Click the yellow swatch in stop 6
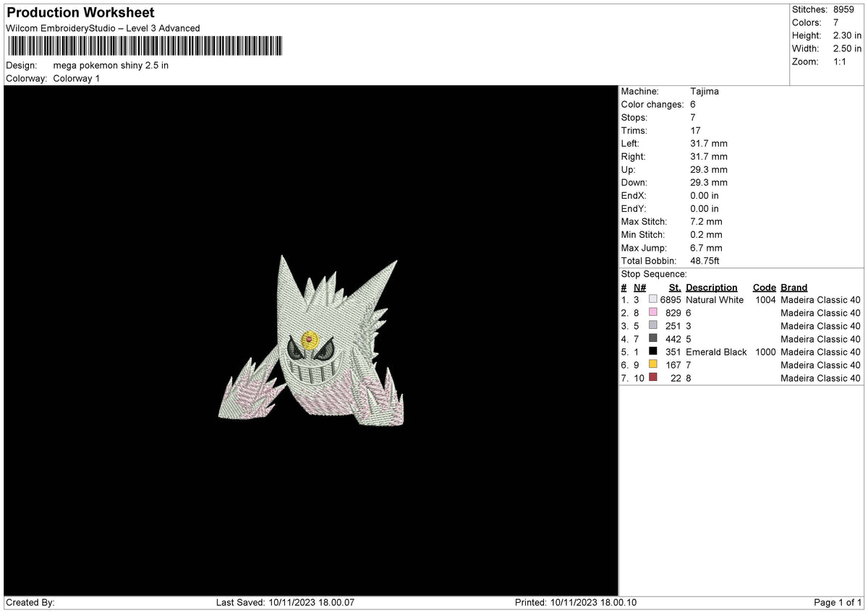This screenshot has height=613, width=868. (653, 365)
